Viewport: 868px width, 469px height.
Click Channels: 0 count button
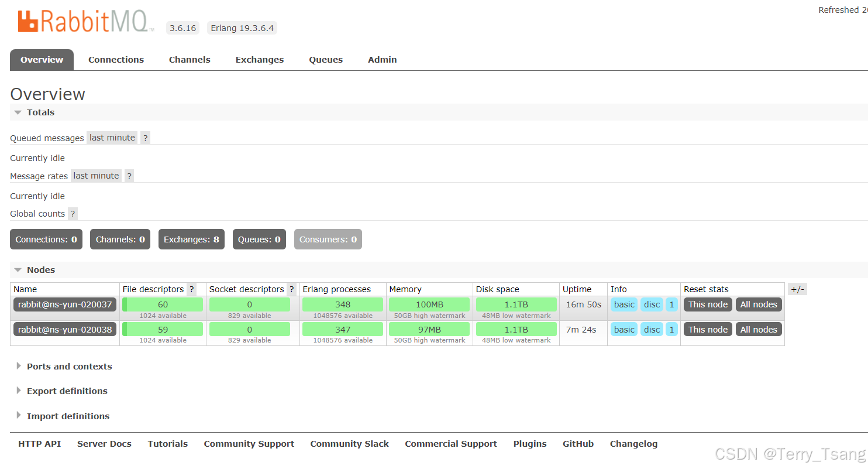coord(120,239)
